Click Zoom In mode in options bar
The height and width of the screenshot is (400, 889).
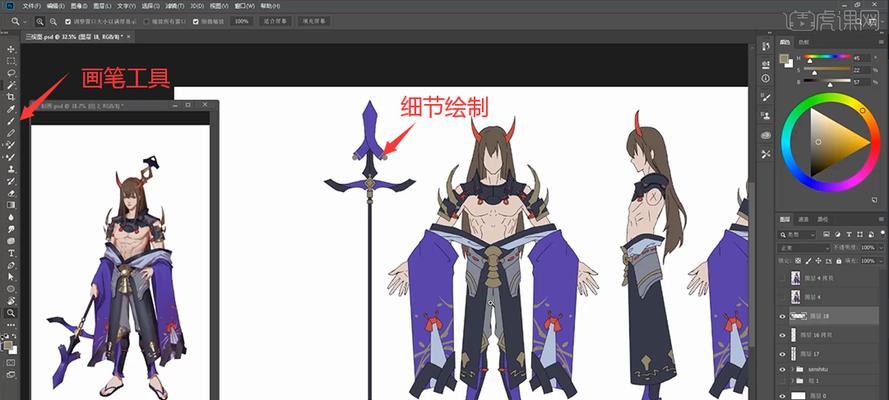40,22
